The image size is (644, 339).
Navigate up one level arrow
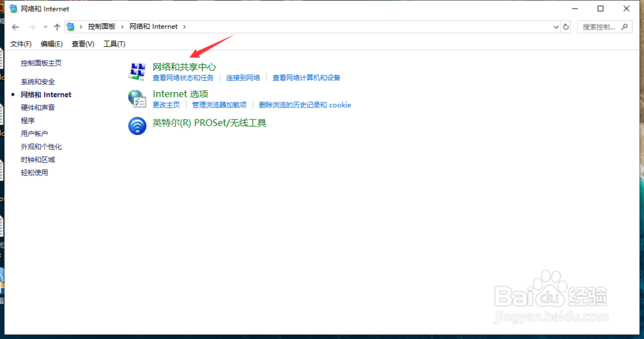57,27
